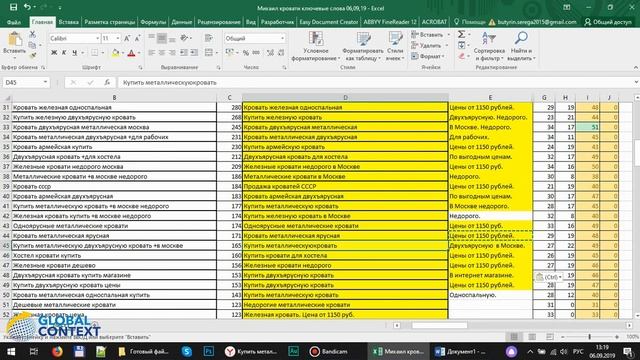Image resolution: width=640 pixels, height=360 pixels.
Task: Click Increase Font Size icon
Action: [127, 38]
